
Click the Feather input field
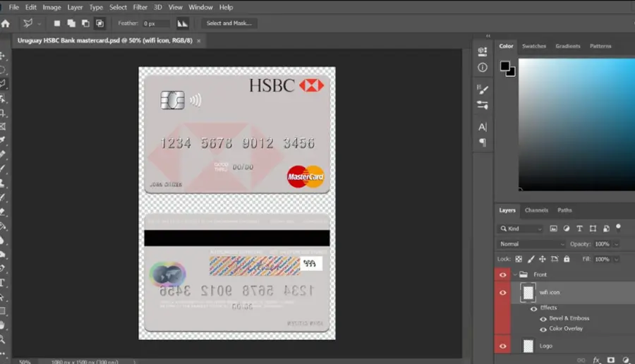(x=156, y=23)
